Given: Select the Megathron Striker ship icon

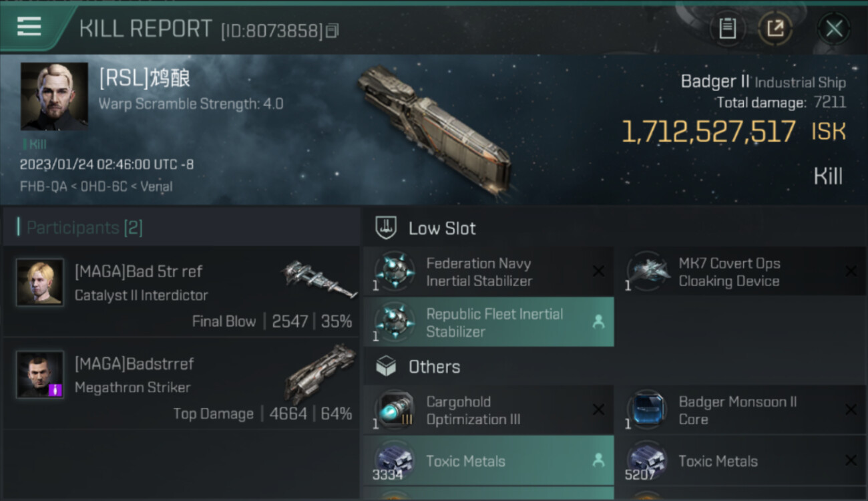Looking at the screenshot, I should [320, 371].
